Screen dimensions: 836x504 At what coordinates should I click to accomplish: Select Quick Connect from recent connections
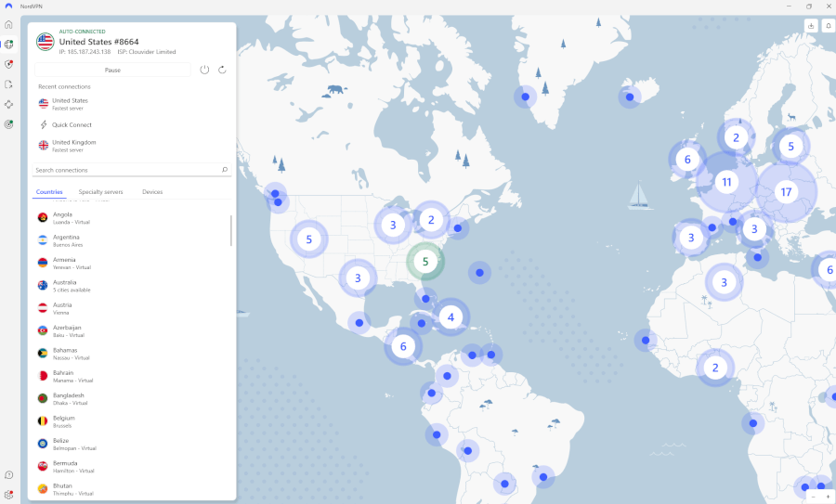pos(72,124)
